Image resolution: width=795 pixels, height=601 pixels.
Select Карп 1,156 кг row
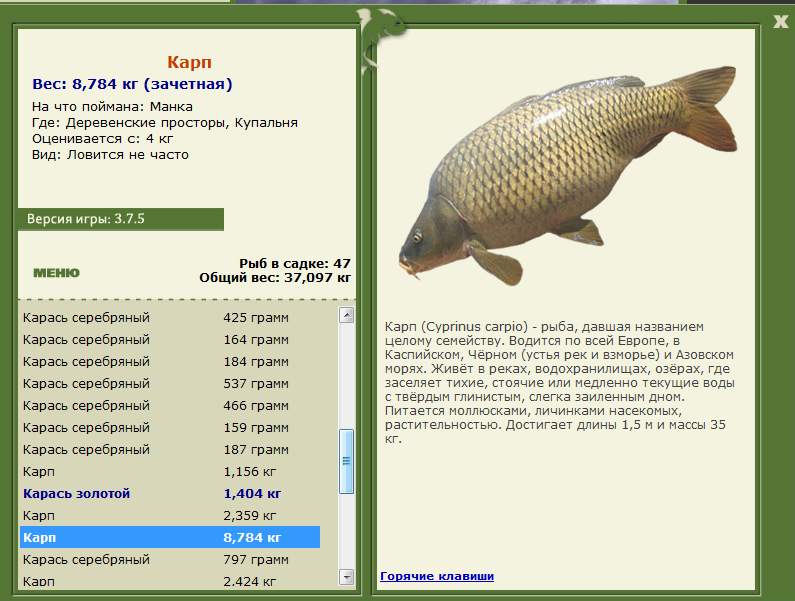170,472
